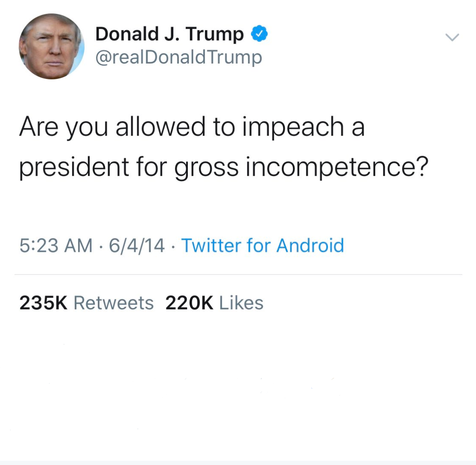Click the 6/4/14 tweet date
476x465 pixels.
coord(137,245)
